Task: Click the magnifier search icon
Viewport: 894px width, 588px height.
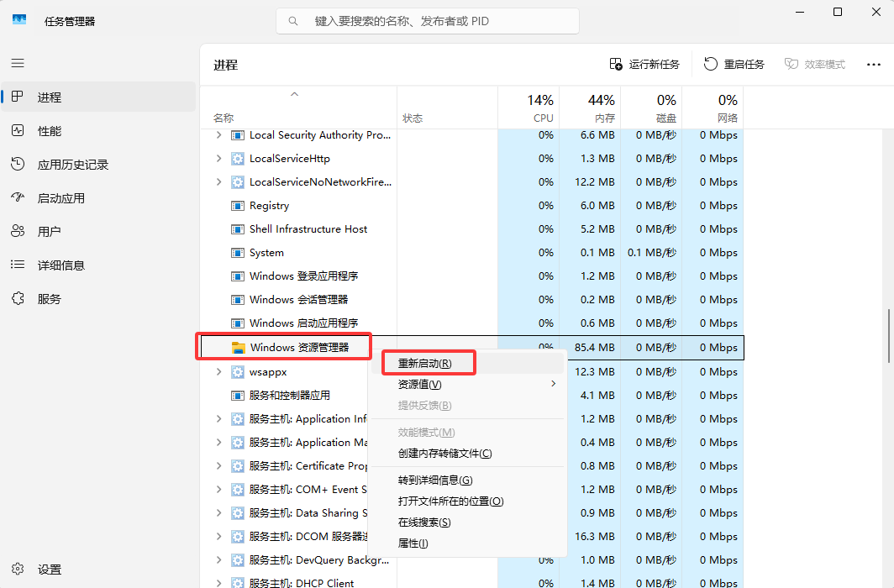Action: (x=293, y=21)
